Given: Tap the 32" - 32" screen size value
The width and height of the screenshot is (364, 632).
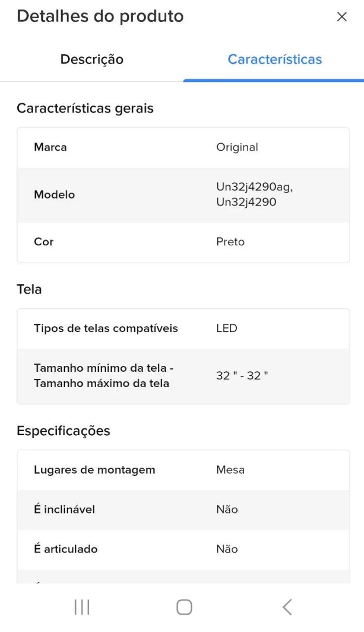Looking at the screenshot, I should point(242,376).
